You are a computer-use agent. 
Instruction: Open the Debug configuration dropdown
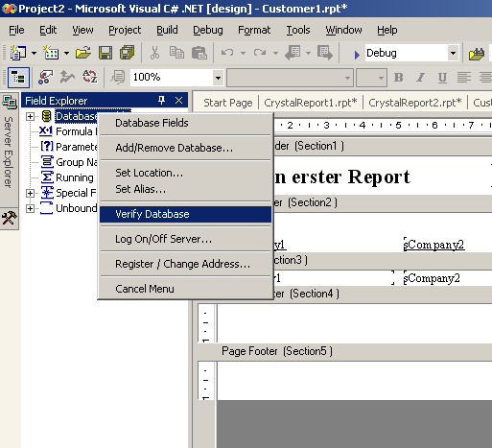click(x=453, y=53)
